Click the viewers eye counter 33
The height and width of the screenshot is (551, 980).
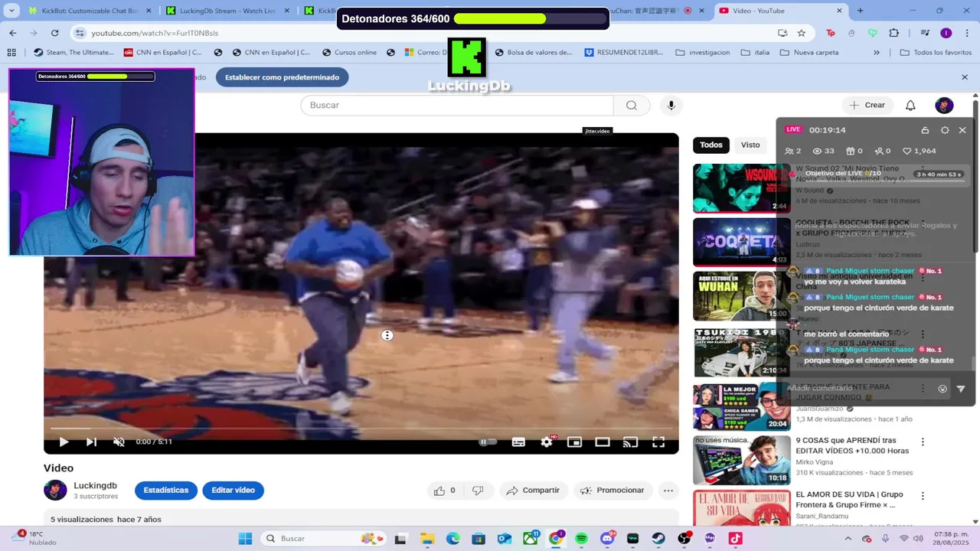[823, 151]
